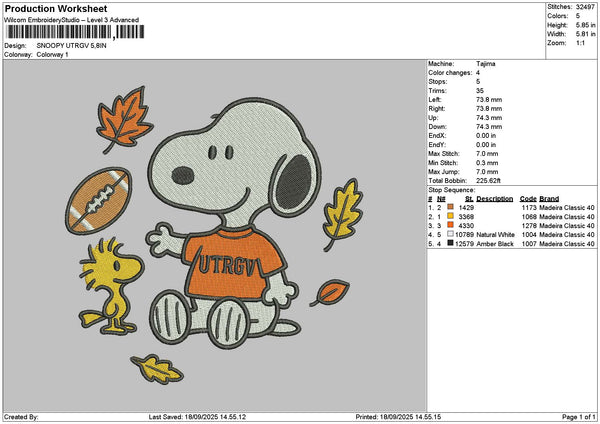The width and height of the screenshot is (600, 424).
Task: Select the Natural White color swatch
Action: click(x=450, y=234)
